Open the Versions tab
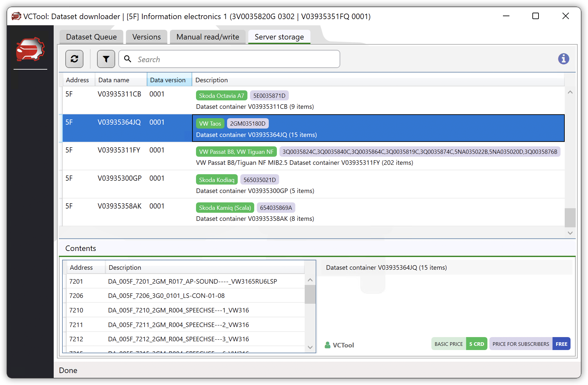 pyautogui.click(x=146, y=37)
